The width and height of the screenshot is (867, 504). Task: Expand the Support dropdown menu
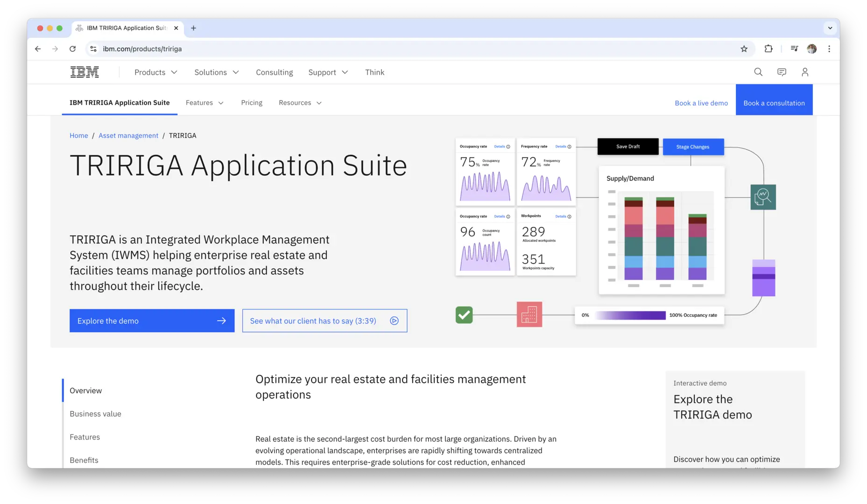[x=328, y=72]
